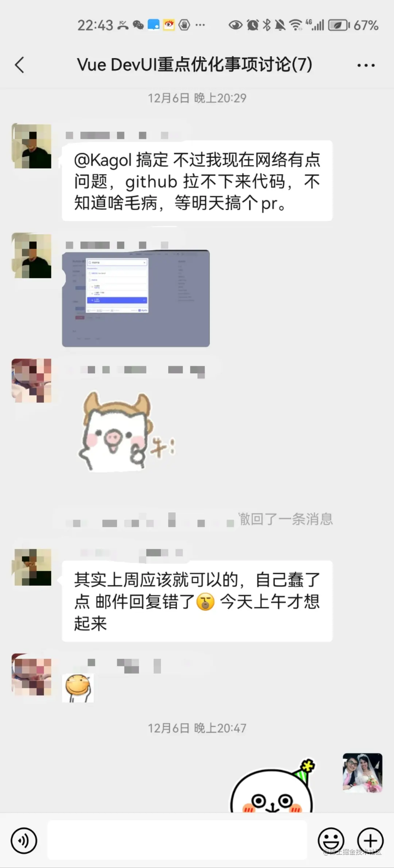Tap the small yellow thinking emoji sticker
This screenshot has height=868, width=394.
(78, 688)
